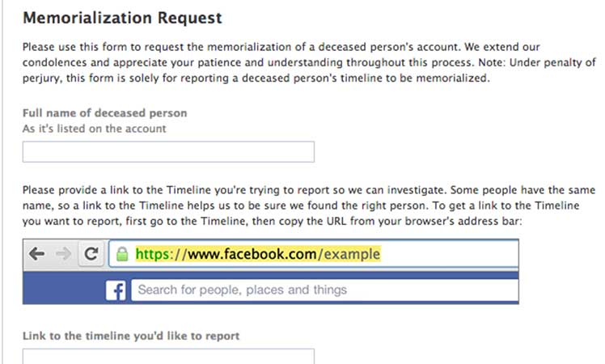Screen dimensions: 605x364
Task: Click the 'As it's listed on the account' hint
Action: [93, 128]
